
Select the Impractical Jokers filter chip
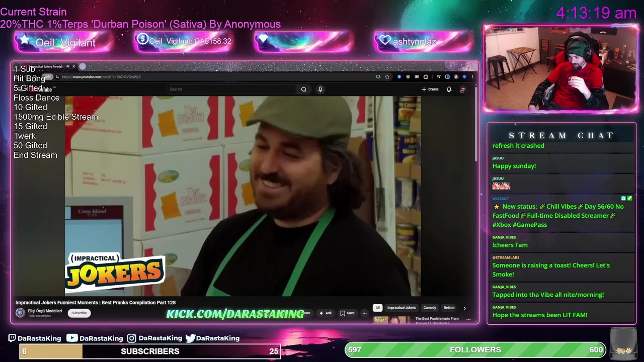click(x=401, y=307)
